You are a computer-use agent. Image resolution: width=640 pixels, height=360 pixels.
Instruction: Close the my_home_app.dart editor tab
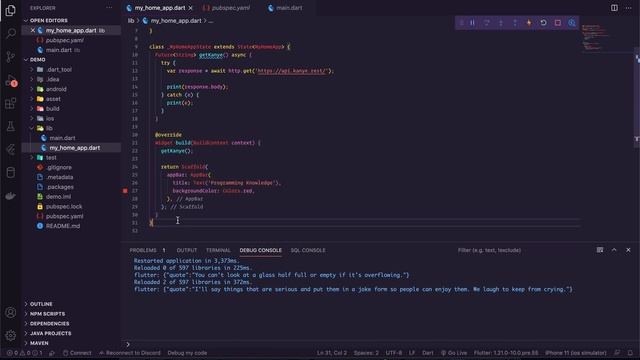click(191, 8)
